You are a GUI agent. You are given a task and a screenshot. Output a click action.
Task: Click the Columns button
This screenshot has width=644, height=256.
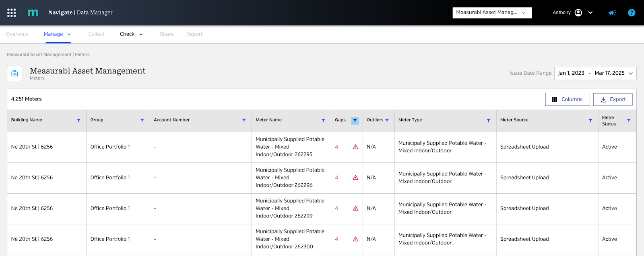click(x=568, y=99)
